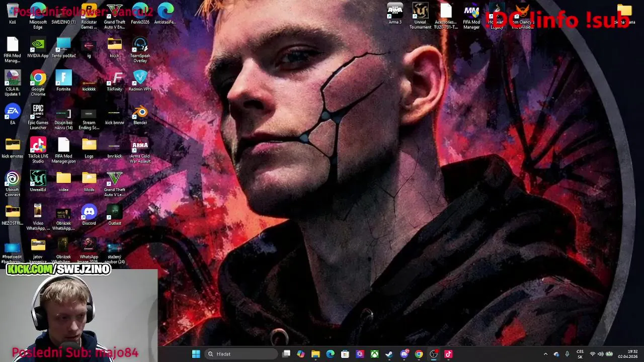
Task: Open the Rockstar Games launcher shortcut
Action: (x=89, y=16)
